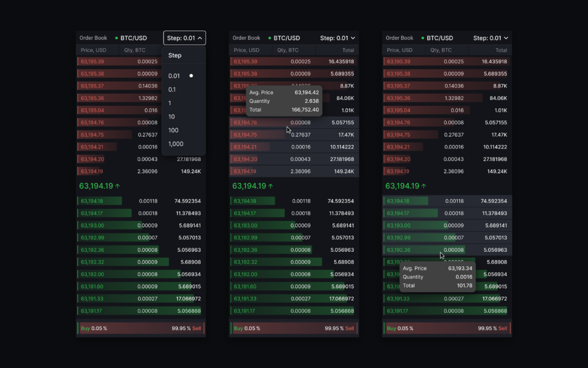Image resolution: width=588 pixels, height=368 pixels.
Task: Click 'Price, USD' column header in right order book
Action: (x=400, y=50)
